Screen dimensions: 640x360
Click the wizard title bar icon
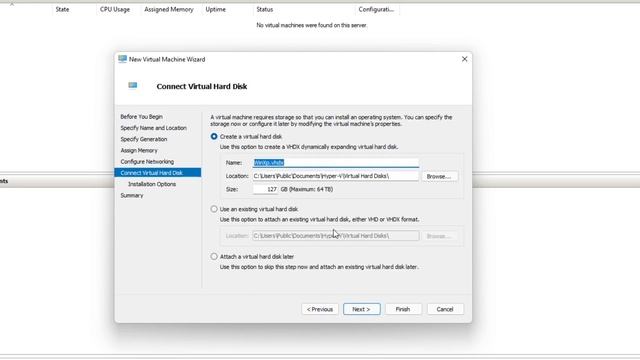coord(122,59)
